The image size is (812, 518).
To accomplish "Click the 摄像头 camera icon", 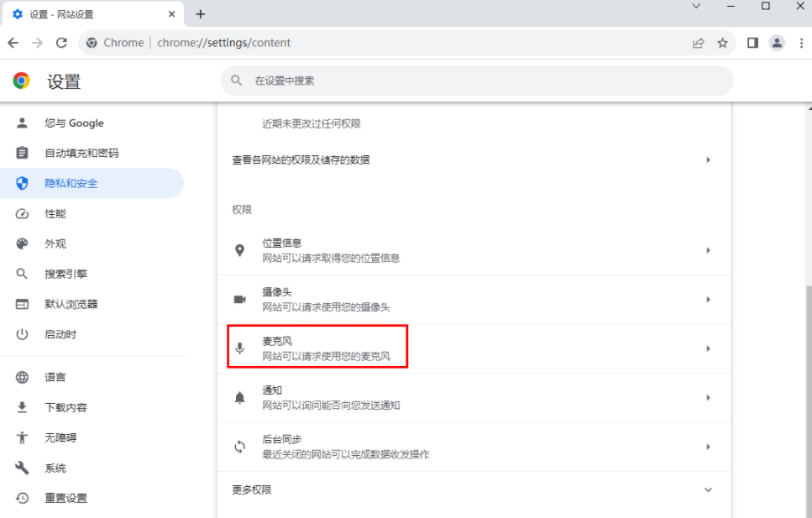I will coord(239,300).
